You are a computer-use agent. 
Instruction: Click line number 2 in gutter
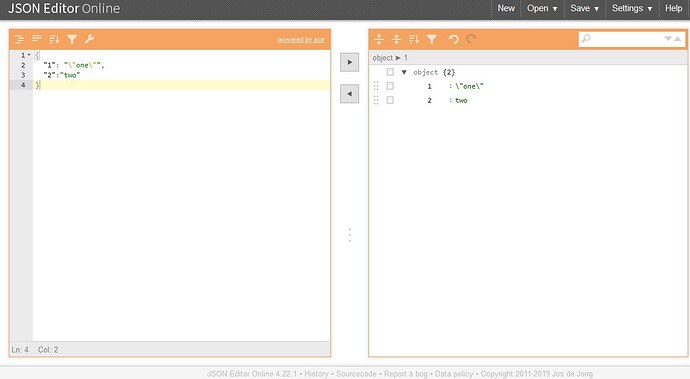pyautogui.click(x=23, y=65)
